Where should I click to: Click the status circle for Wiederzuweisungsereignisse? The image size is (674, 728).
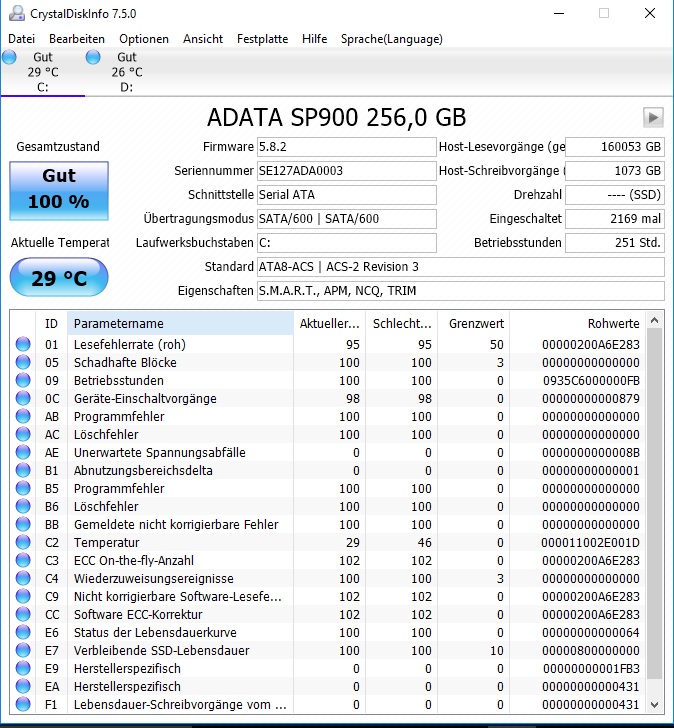pos(23,578)
